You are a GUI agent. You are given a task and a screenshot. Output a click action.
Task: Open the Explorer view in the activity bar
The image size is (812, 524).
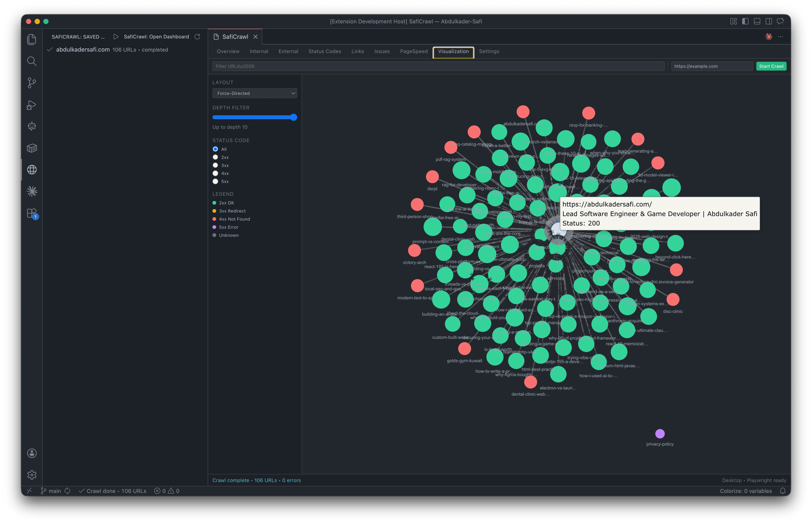(x=32, y=39)
